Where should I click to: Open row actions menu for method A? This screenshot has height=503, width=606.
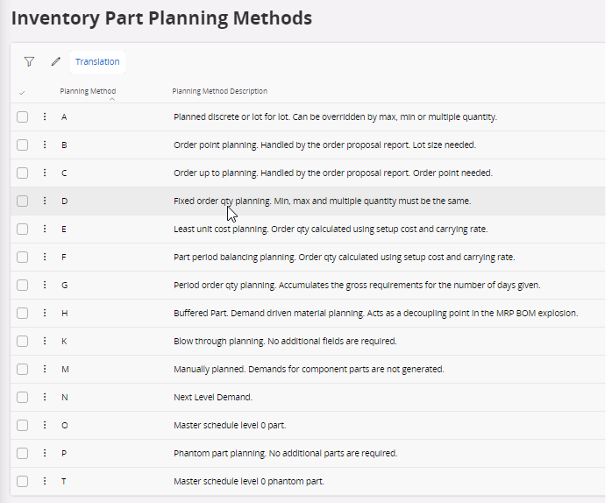coord(45,117)
